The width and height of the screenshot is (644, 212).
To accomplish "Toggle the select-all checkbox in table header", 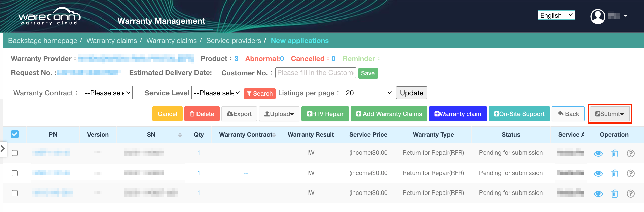I will click(15, 134).
